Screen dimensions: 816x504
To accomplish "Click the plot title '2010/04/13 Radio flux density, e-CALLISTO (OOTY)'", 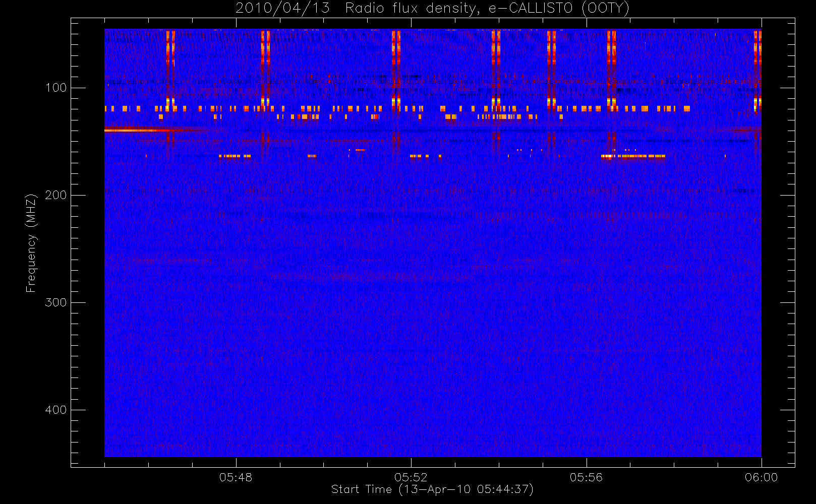I will coord(433,8).
